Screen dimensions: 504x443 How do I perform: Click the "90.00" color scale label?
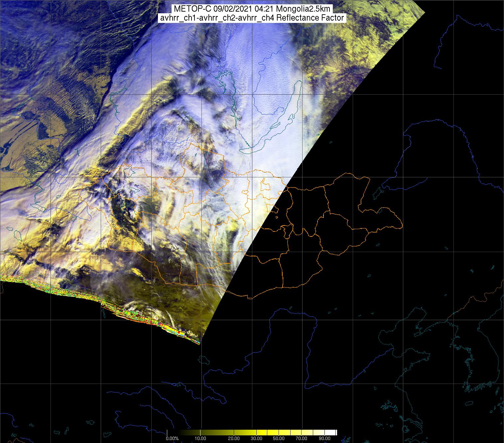(x=324, y=439)
